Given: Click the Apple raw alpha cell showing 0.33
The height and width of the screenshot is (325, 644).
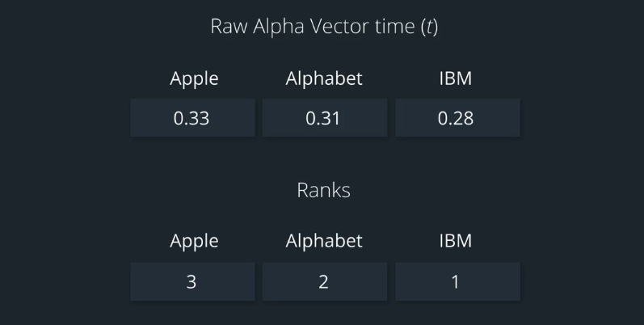Looking at the screenshot, I should pos(192,118).
